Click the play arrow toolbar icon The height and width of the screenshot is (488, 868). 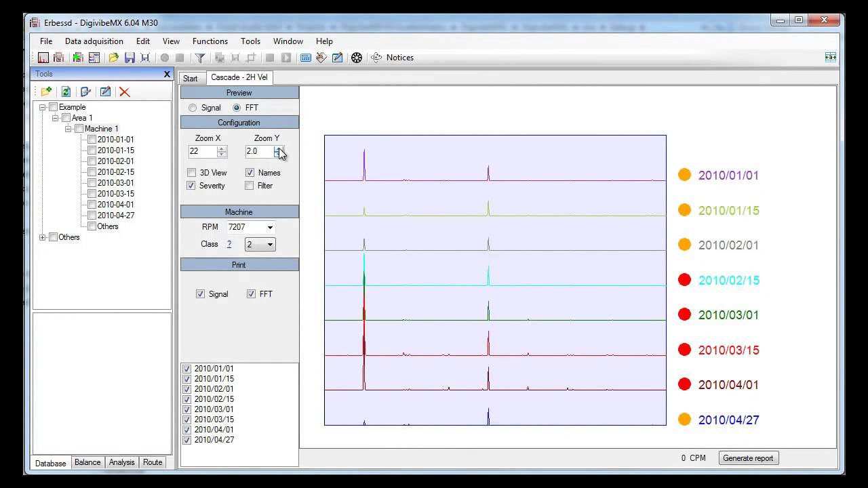(286, 58)
